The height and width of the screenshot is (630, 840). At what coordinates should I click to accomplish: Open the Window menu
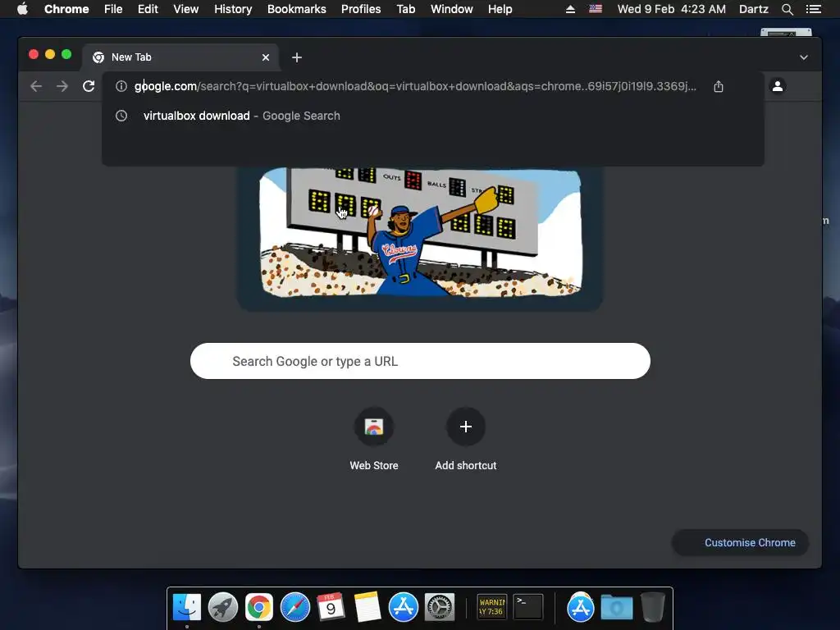(452, 9)
